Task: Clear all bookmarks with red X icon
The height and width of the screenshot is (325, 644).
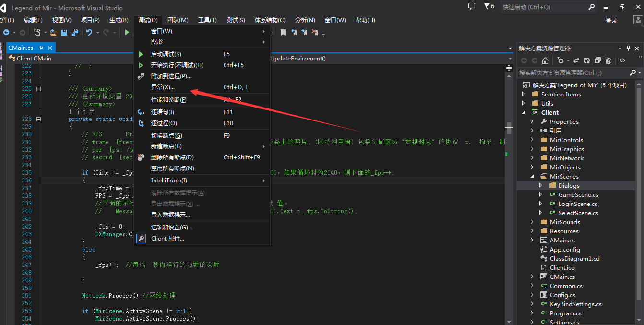Action: pos(315,32)
